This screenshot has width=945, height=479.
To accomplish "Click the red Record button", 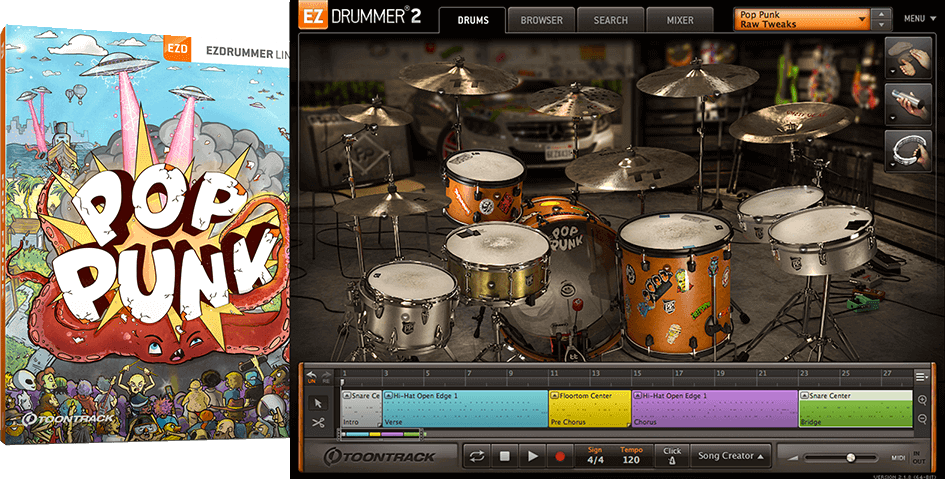I will [560, 456].
